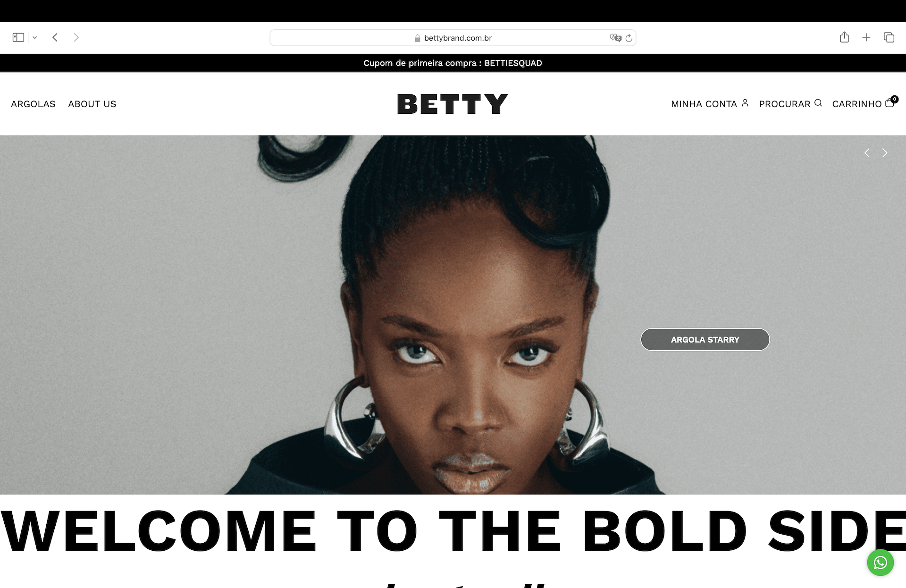Open PROCURAR search
This screenshot has width=906, height=588.
click(x=790, y=104)
